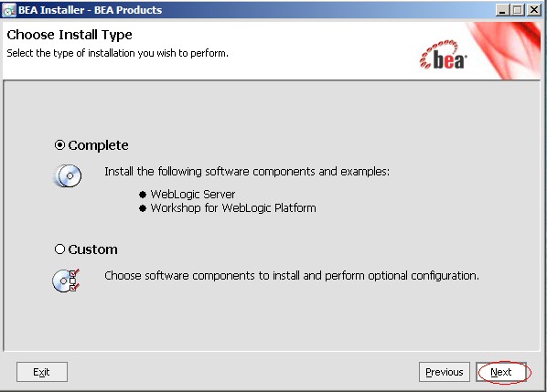The width and height of the screenshot is (547, 392).
Task: Select the Complete radio button
Action: pos(59,145)
